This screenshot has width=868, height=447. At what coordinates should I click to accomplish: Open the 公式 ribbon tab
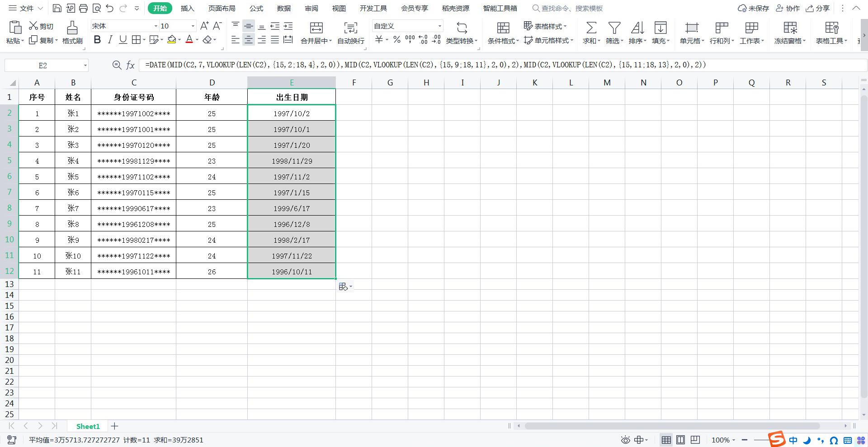click(x=256, y=9)
